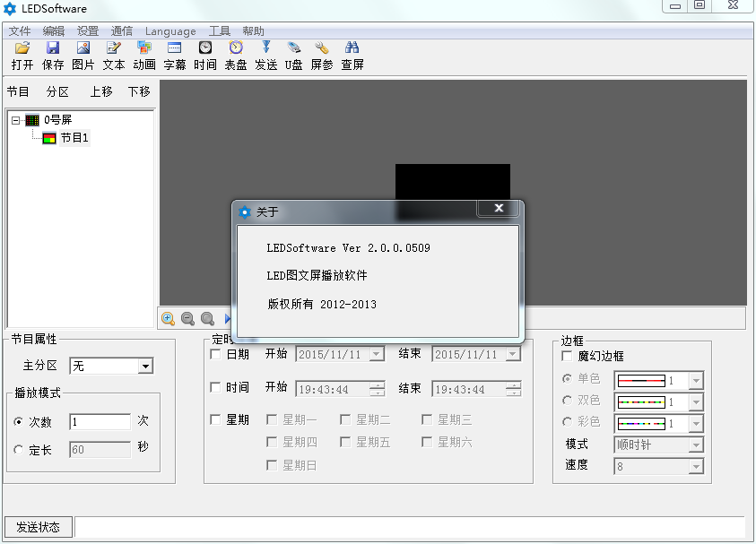Open the 通信 menu
756x544 pixels.
click(x=121, y=31)
